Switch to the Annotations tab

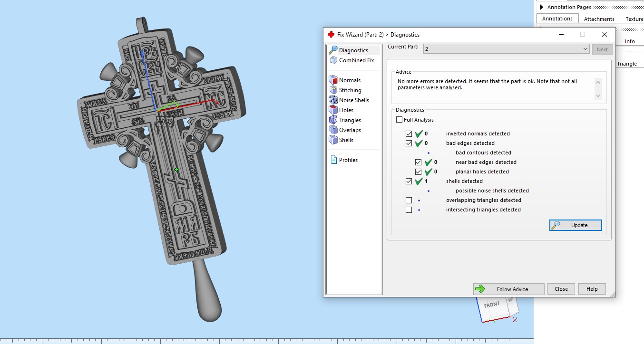pos(557,19)
